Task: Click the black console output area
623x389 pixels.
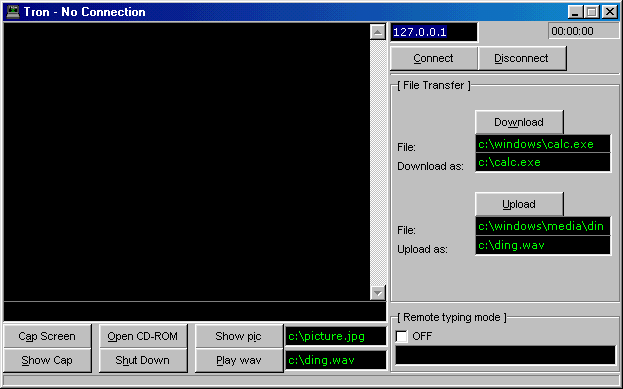Action: click(187, 162)
